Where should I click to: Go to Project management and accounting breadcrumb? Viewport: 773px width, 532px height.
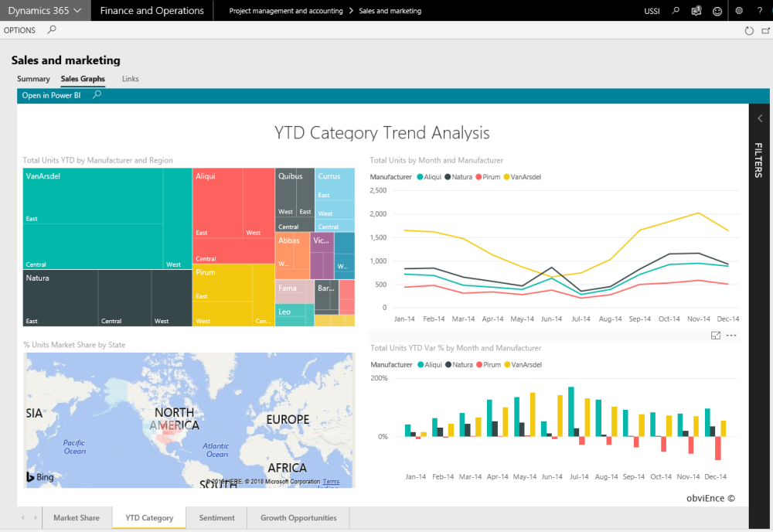[286, 11]
